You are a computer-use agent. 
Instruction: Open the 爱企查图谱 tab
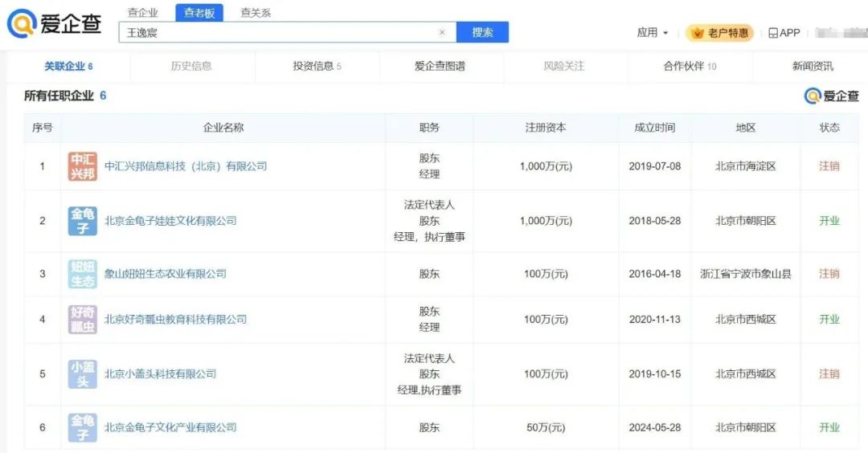tap(440, 67)
